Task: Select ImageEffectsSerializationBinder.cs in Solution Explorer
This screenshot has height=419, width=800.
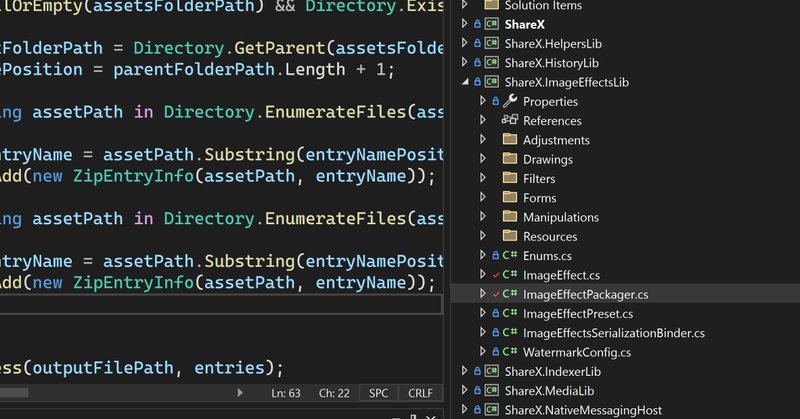Action: coord(614,333)
